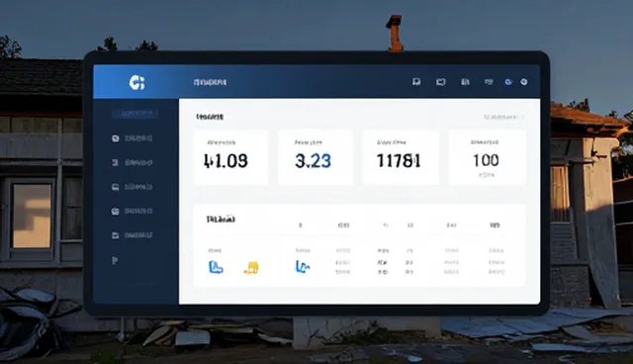Click the faint link beside the dashboard heading

pos(503,117)
